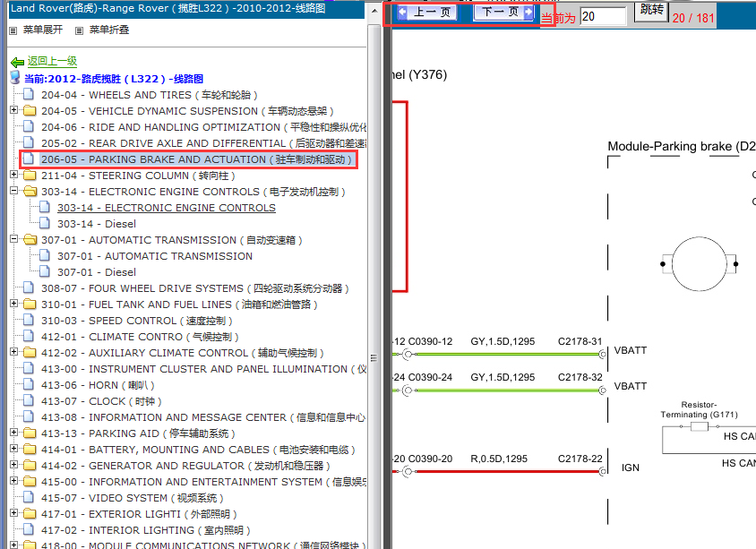Click the 307-01 Diesel page icon
756x549 pixels.
(x=45, y=270)
